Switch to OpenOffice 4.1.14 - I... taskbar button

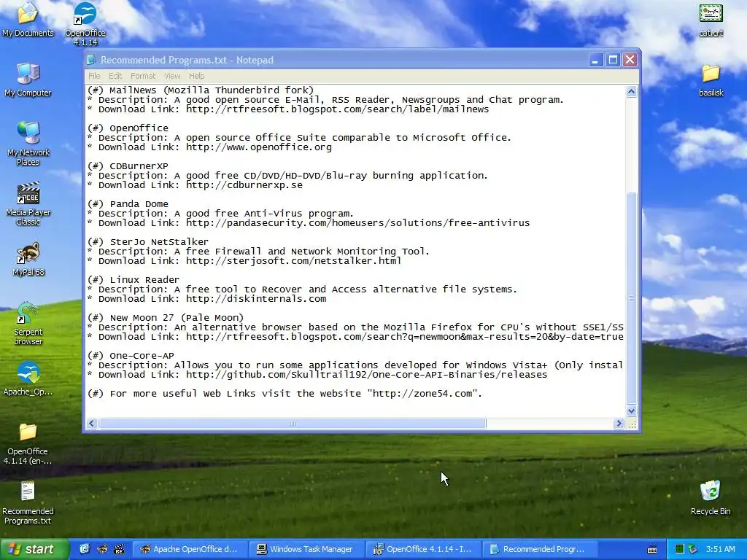pyautogui.click(x=424, y=549)
